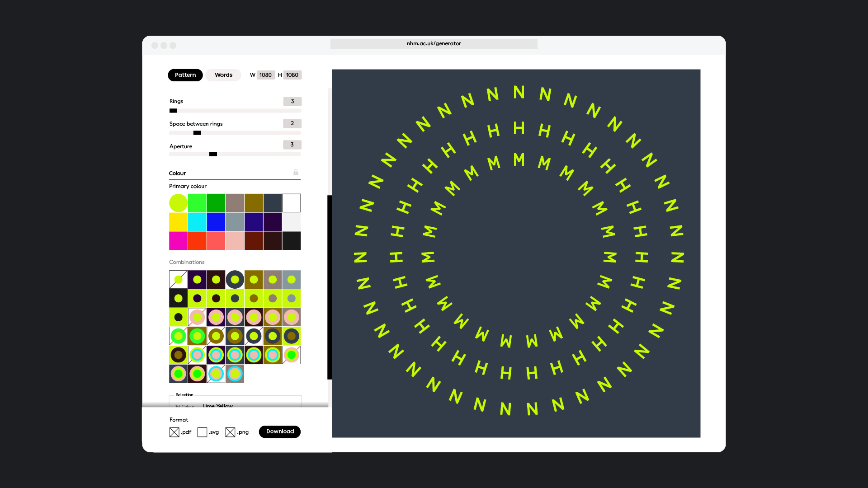Viewport: 868px width, 488px height.
Task: Click the 'Colour' section heading
Action: click(177, 174)
